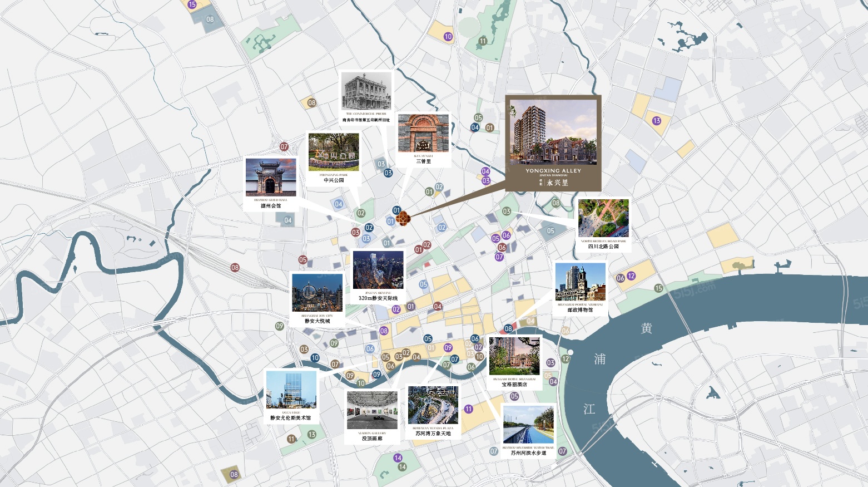This screenshot has width=868, height=487.
Task: Select the 中兴公园 photo card
Action: click(334, 159)
